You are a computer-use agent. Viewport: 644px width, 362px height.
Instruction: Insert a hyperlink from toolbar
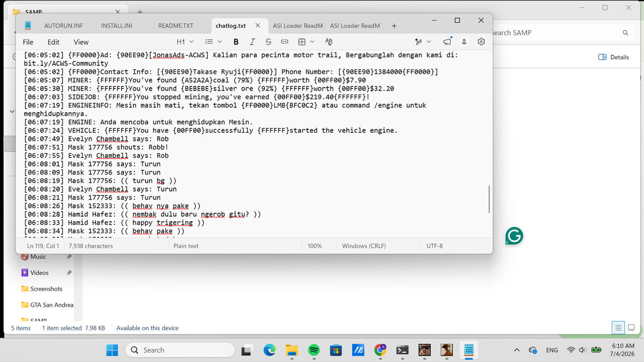[x=284, y=42]
